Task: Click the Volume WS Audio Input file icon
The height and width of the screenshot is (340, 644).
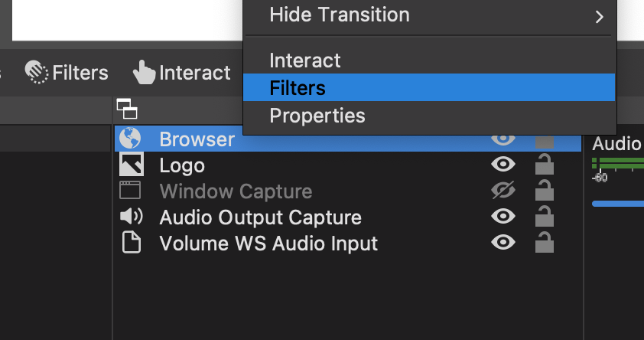Action: tap(132, 242)
